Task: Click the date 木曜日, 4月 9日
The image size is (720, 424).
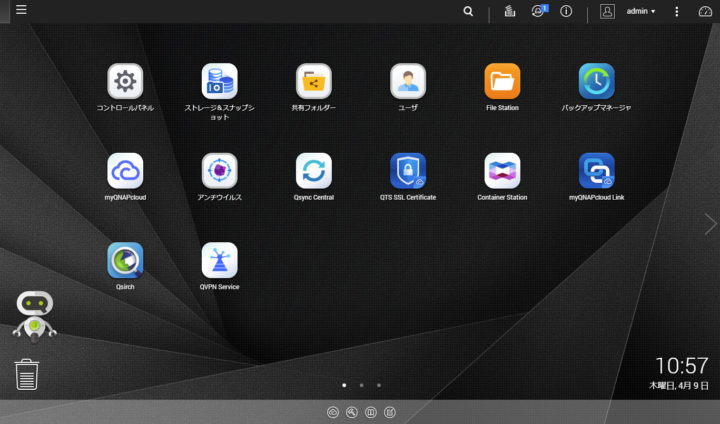Action: (678, 385)
